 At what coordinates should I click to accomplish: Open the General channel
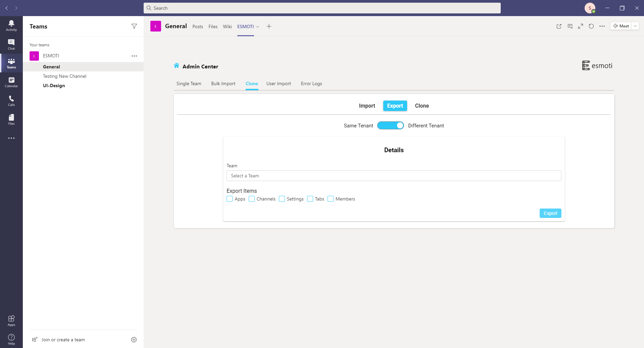click(83, 67)
